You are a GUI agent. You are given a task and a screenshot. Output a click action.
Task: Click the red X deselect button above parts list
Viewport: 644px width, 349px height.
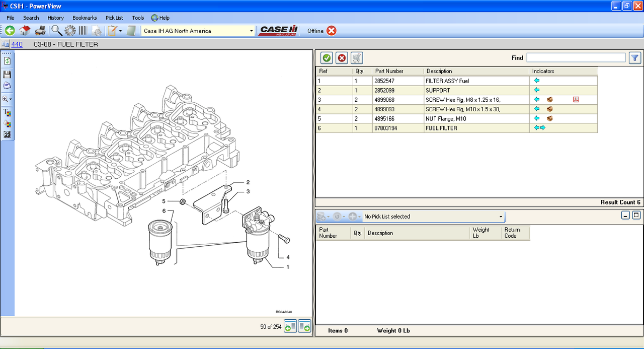(x=342, y=58)
